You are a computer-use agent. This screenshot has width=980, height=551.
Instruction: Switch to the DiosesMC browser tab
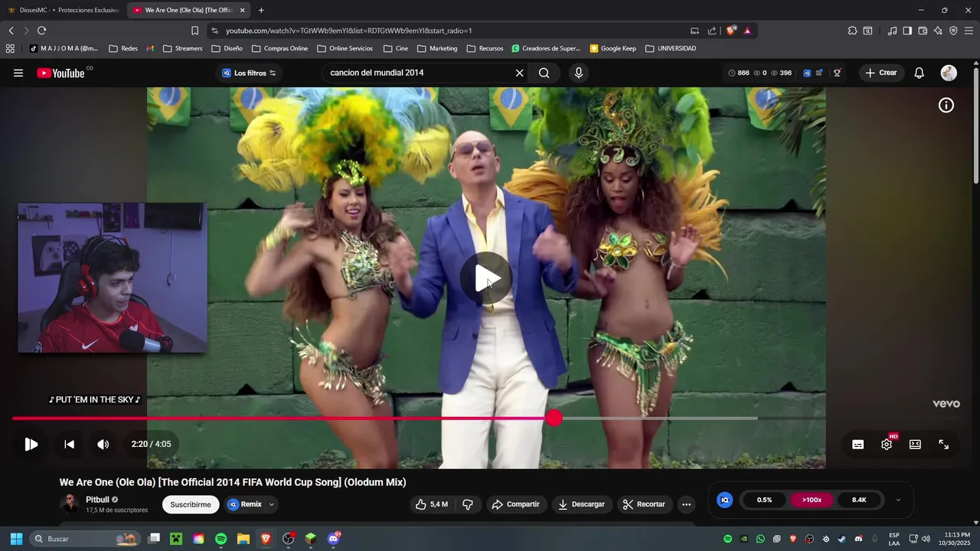(x=63, y=10)
